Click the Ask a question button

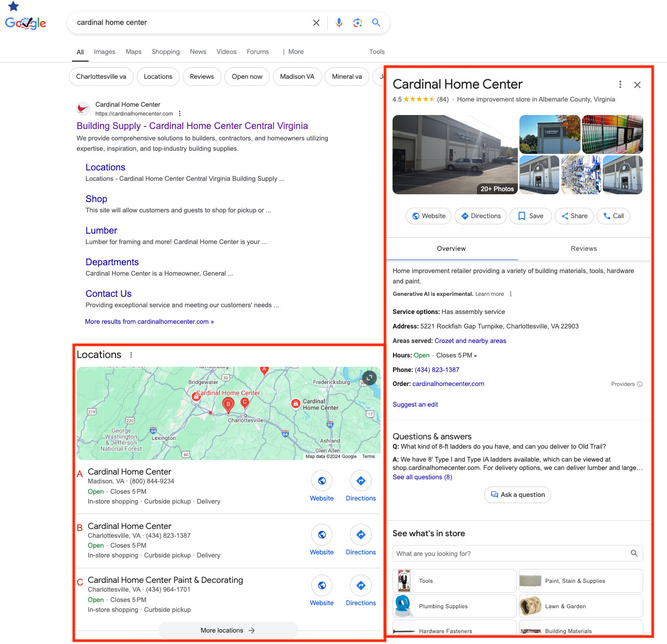tap(517, 495)
